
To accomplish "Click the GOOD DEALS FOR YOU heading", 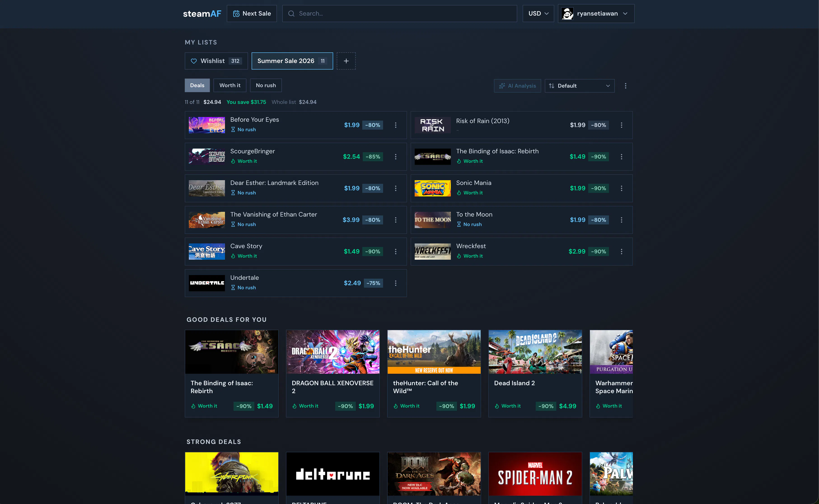I will pos(226,320).
